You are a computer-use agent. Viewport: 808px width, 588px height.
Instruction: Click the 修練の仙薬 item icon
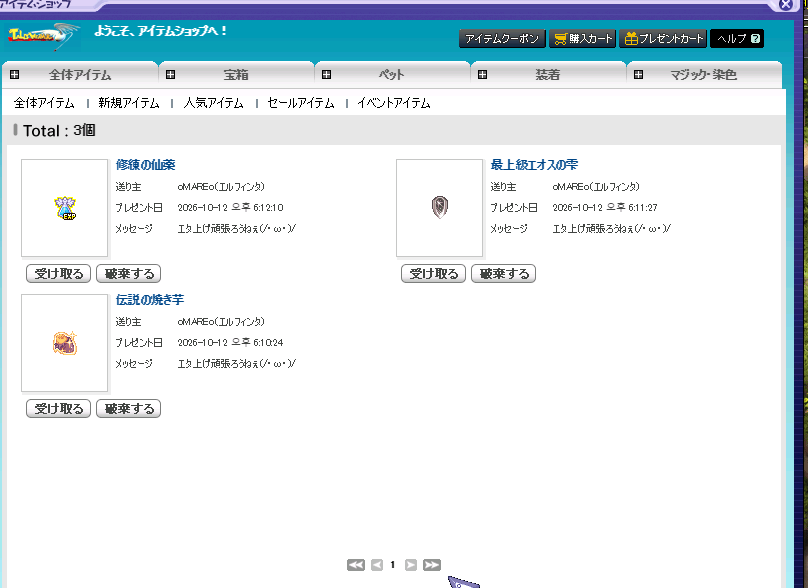pyautogui.click(x=65, y=208)
